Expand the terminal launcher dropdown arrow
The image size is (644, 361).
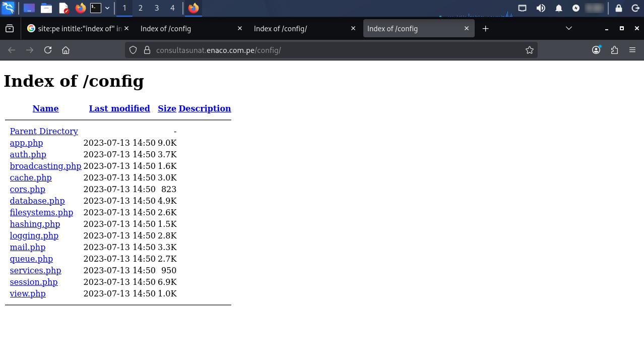(x=107, y=8)
